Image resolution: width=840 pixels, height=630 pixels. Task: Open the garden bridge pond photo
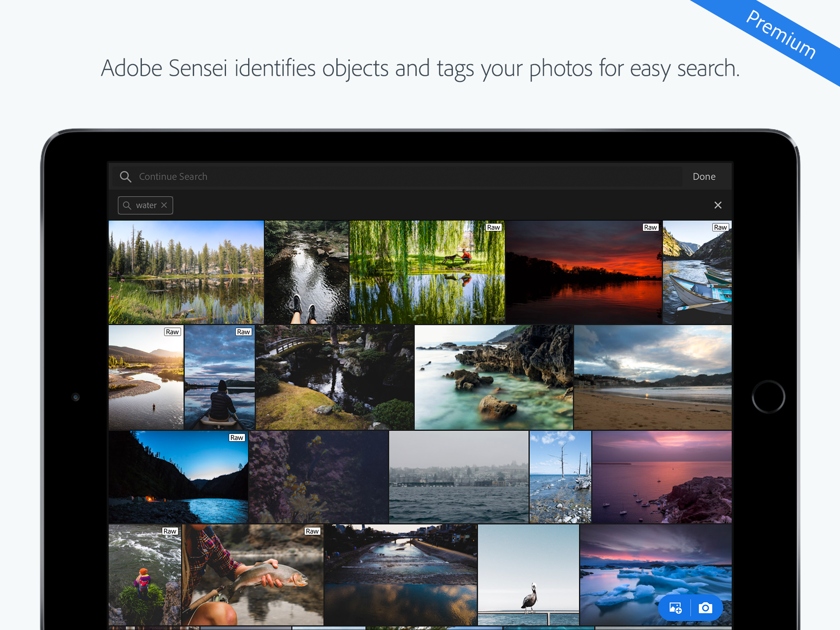pos(335,377)
